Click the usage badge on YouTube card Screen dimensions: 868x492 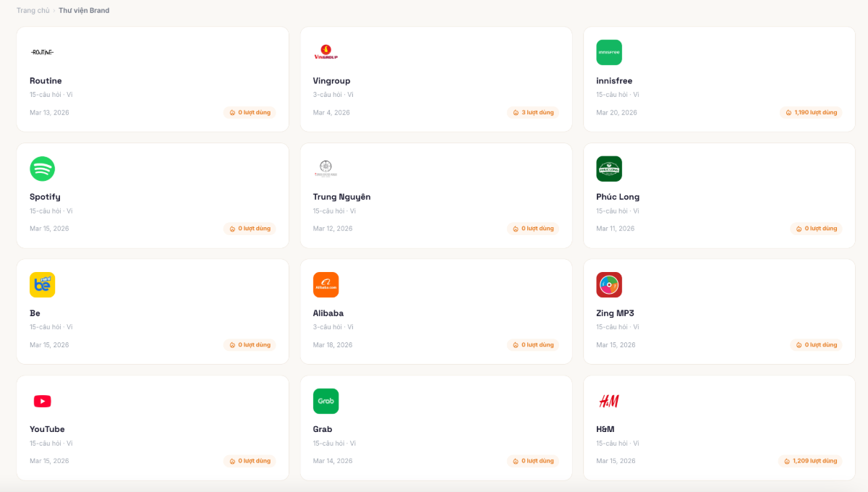coord(250,461)
